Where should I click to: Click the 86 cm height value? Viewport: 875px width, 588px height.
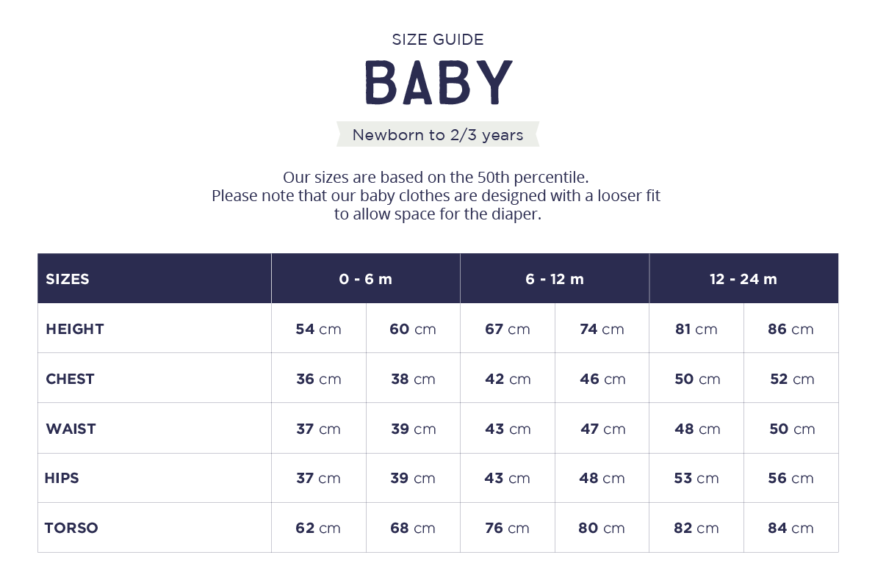click(791, 329)
